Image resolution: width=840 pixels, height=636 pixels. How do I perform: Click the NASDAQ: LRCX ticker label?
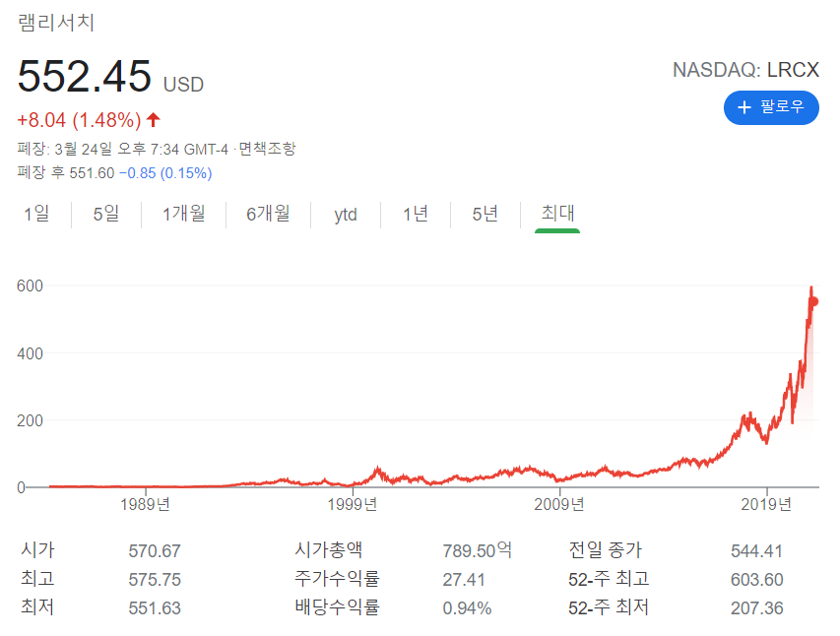[x=744, y=71]
